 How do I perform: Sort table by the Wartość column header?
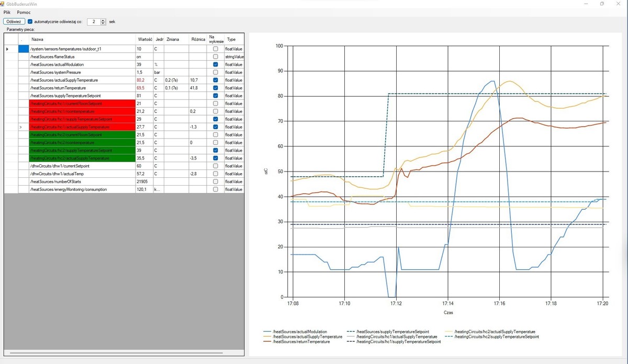click(144, 39)
